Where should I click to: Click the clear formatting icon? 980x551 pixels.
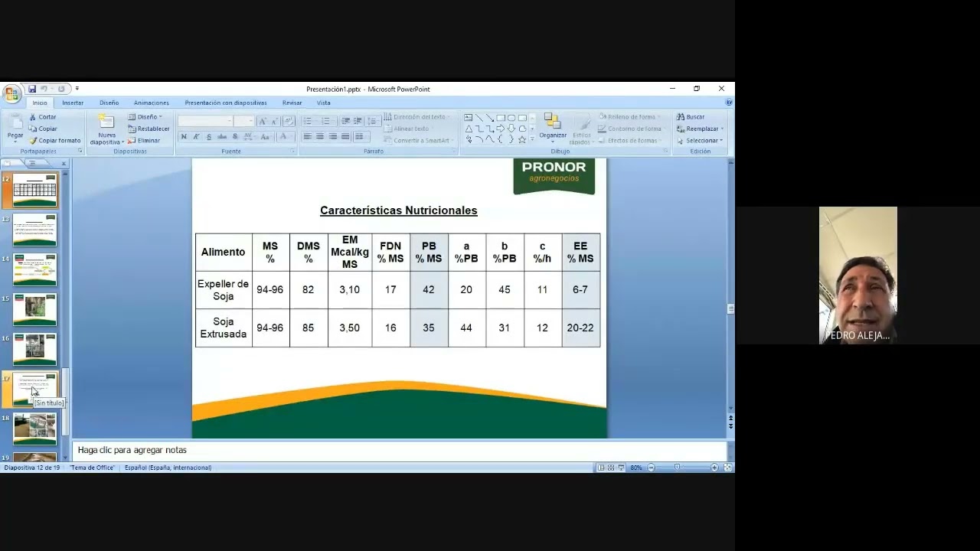pyautogui.click(x=289, y=122)
